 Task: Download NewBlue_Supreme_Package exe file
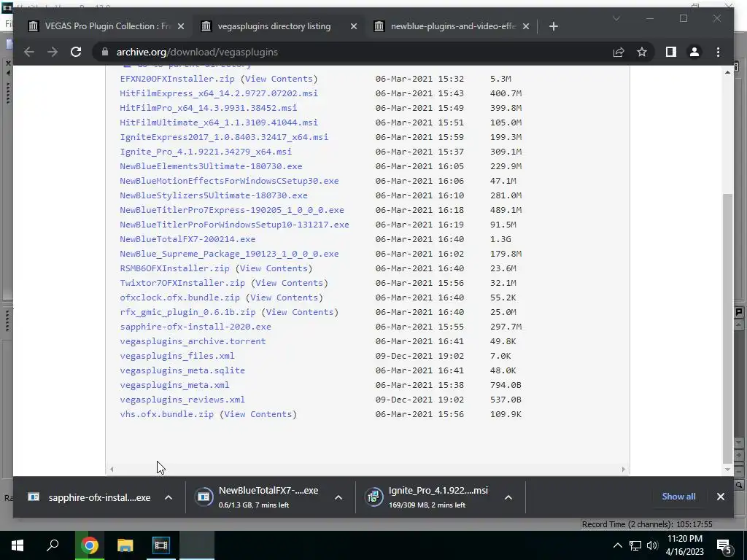tap(229, 254)
